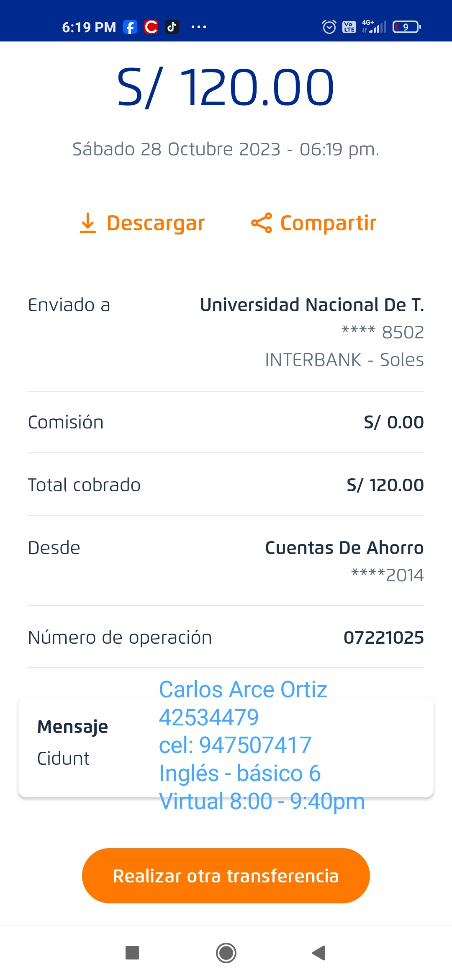
Task: Tap the S/ 120.00 amount heading
Action: coord(226,87)
